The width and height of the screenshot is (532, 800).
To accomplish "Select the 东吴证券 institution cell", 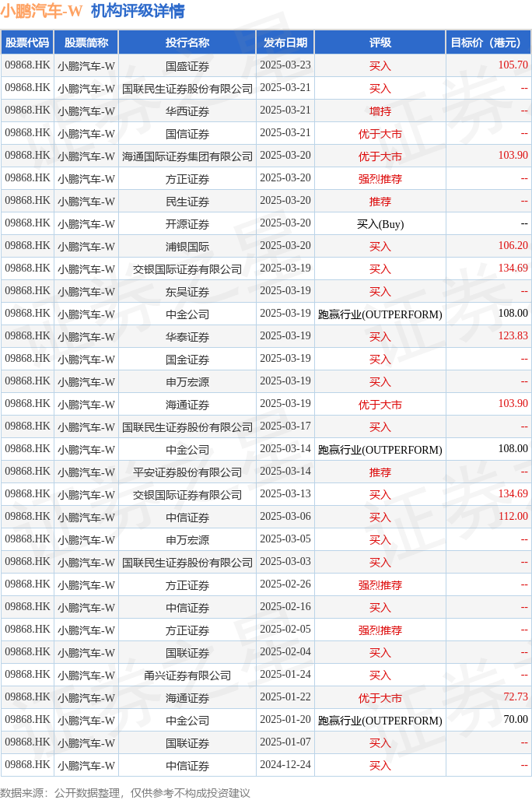I will [x=187, y=291].
